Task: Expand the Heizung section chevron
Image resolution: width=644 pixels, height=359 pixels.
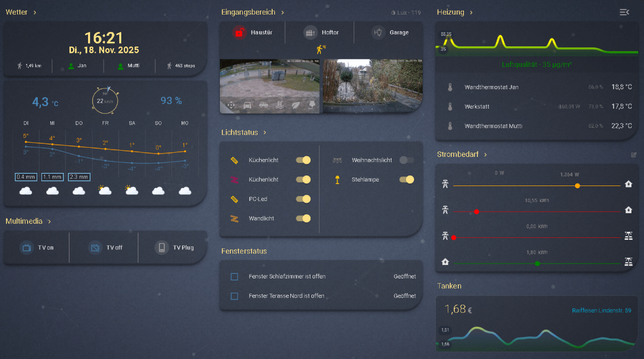Action: tap(470, 12)
